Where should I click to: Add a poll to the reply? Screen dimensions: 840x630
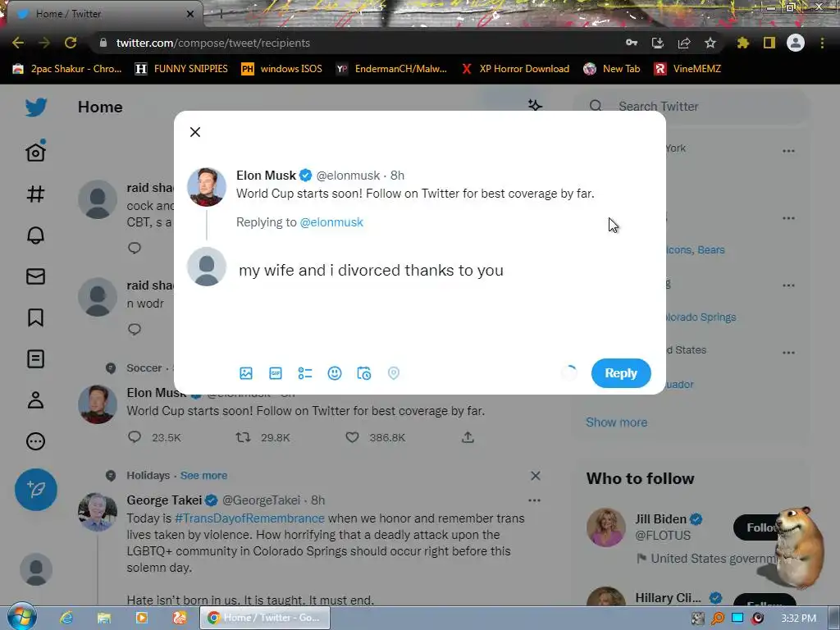click(x=305, y=373)
